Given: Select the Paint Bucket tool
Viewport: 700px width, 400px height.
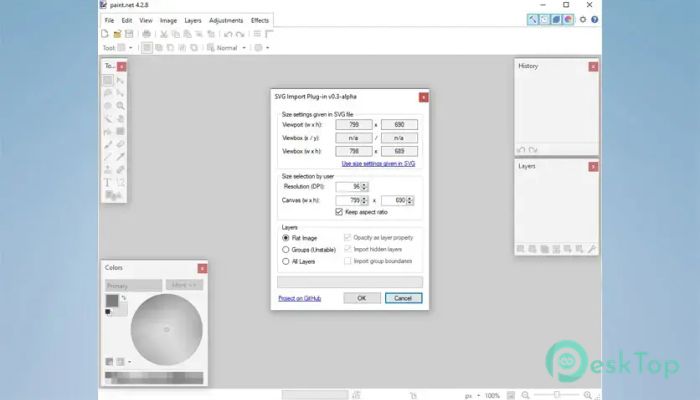Looking at the screenshot, I should (x=108, y=131).
